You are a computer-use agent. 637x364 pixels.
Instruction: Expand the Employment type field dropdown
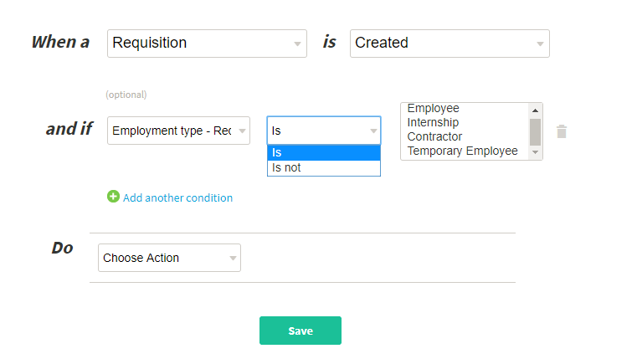point(179,131)
